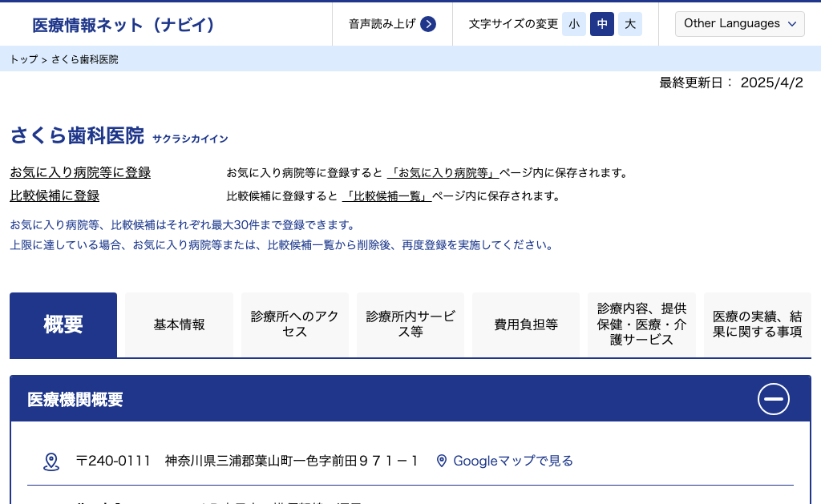Set text size to 小
Screen dimensions: 821x504
click(x=574, y=24)
